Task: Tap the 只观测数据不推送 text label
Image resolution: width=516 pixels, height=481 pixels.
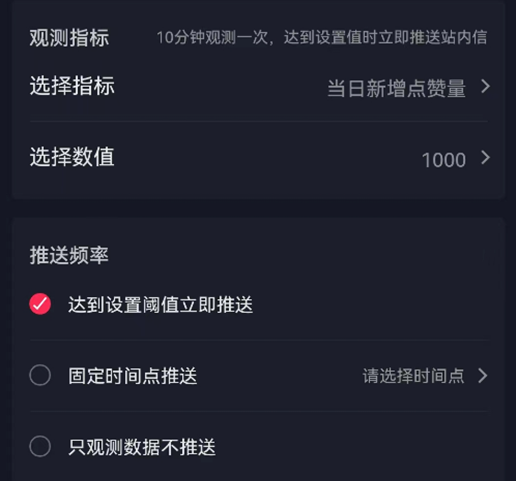Action: (x=142, y=447)
